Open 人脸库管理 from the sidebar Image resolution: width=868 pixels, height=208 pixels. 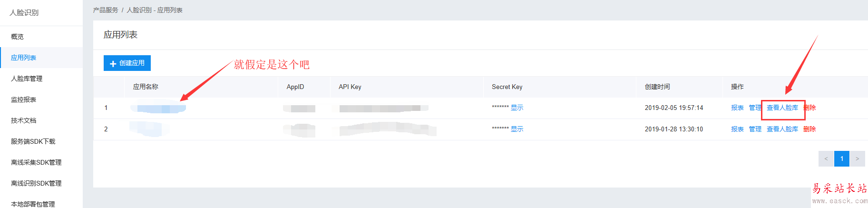27,79
